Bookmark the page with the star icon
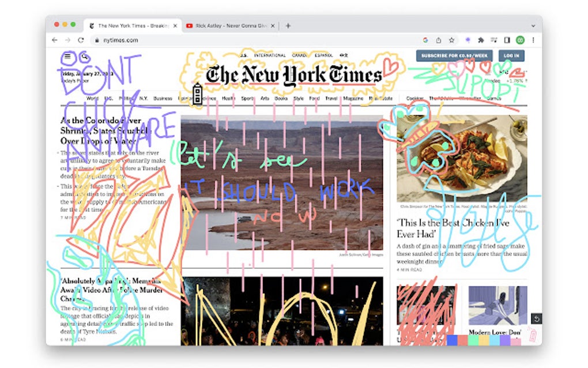The image size is (588, 368). pos(451,40)
